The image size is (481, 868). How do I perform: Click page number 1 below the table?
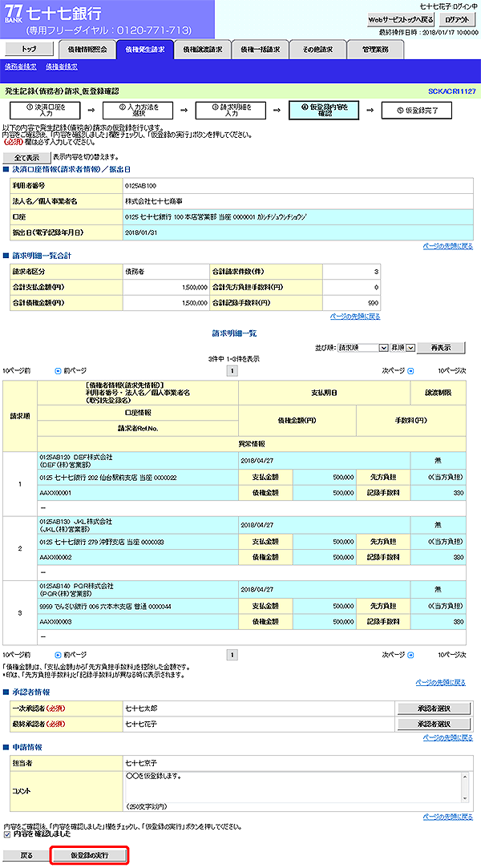[x=232, y=656]
